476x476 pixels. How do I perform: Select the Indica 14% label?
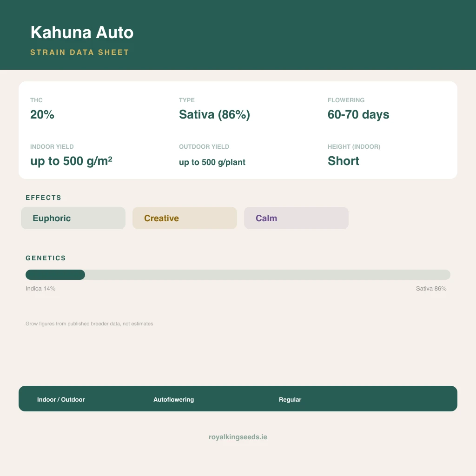(40, 288)
